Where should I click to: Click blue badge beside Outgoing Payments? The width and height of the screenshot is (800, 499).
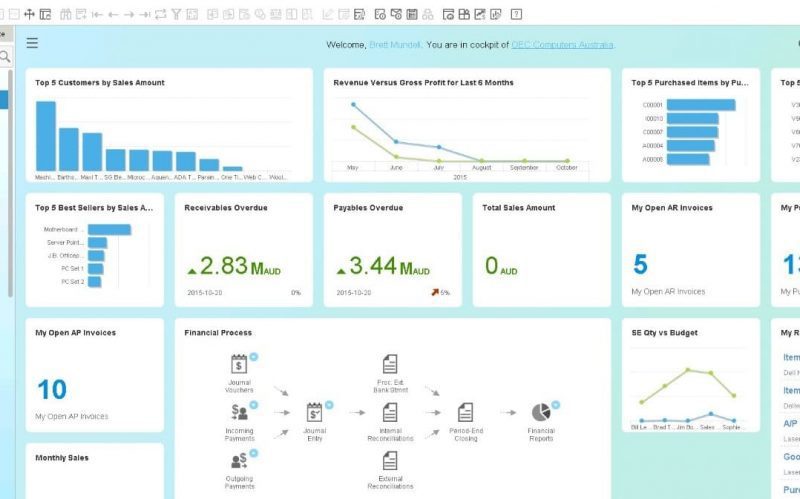pos(254,453)
